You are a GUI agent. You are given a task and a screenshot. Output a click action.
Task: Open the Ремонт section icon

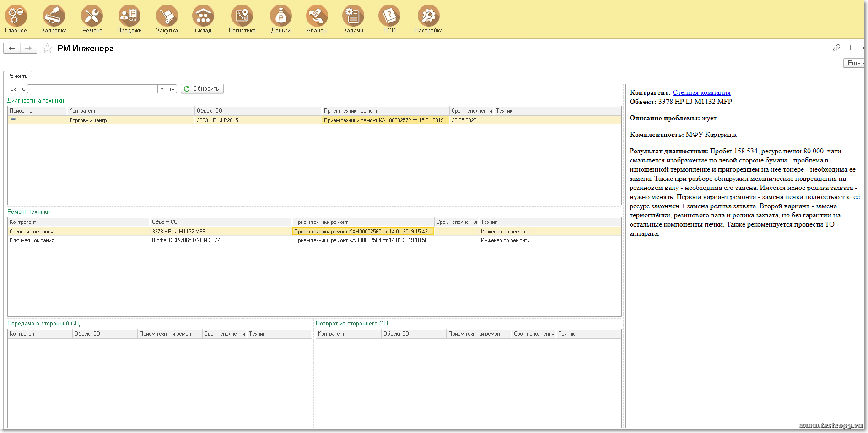click(x=92, y=16)
